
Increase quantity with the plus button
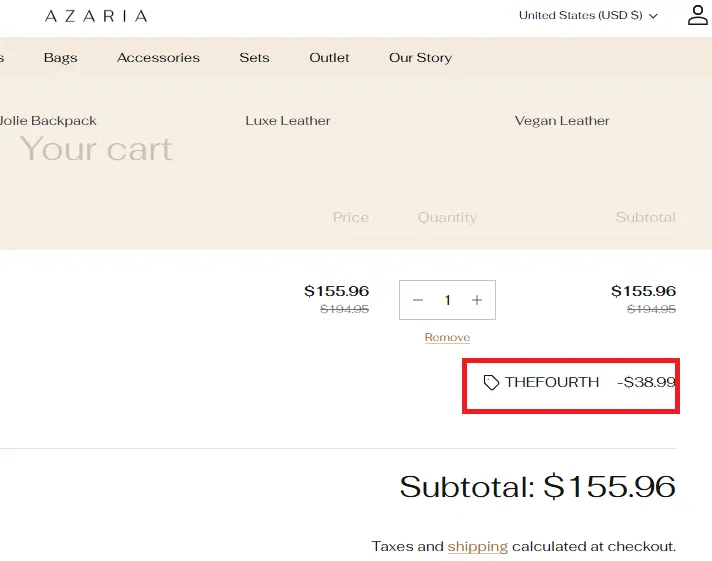pyautogui.click(x=477, y=300)
